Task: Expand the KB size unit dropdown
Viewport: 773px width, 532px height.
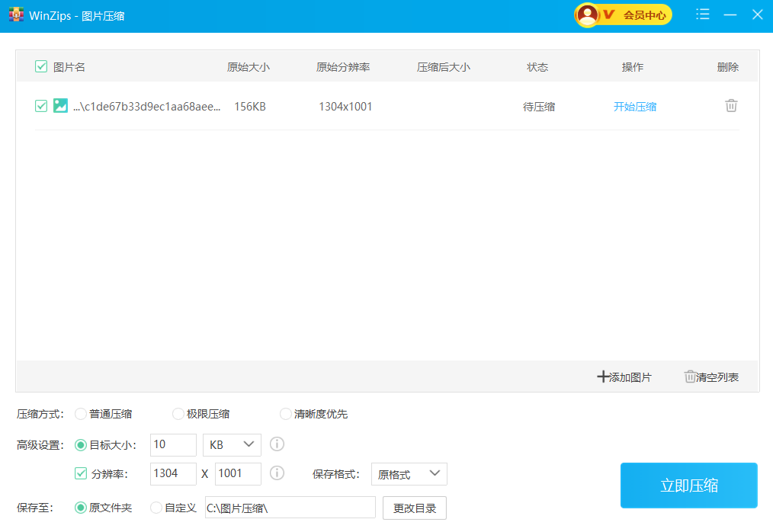Action: pyautogui.click(x=232, y=444)
